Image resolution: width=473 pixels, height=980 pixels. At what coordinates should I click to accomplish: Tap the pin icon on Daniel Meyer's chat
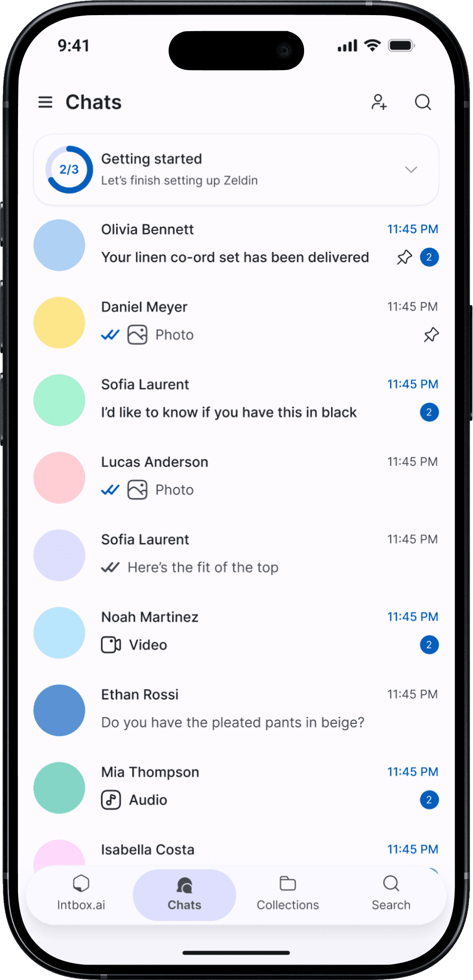click(x=431, y=335)
